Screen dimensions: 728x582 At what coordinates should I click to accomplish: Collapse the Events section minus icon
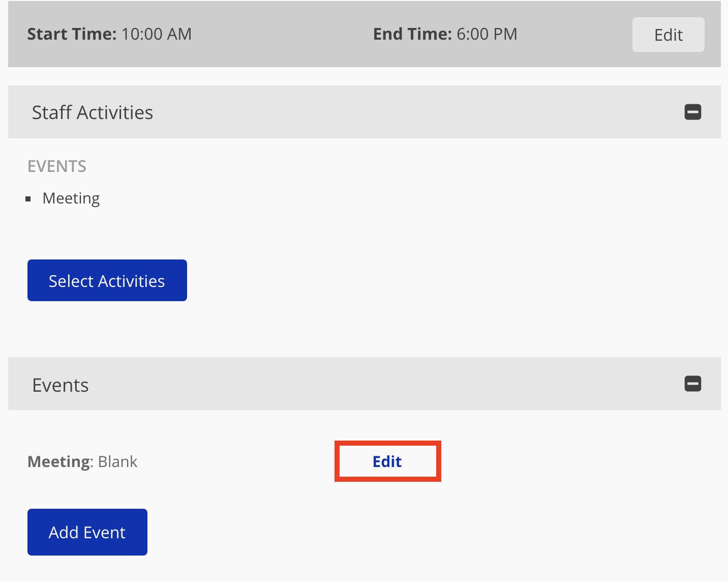[x=692, y=384]
